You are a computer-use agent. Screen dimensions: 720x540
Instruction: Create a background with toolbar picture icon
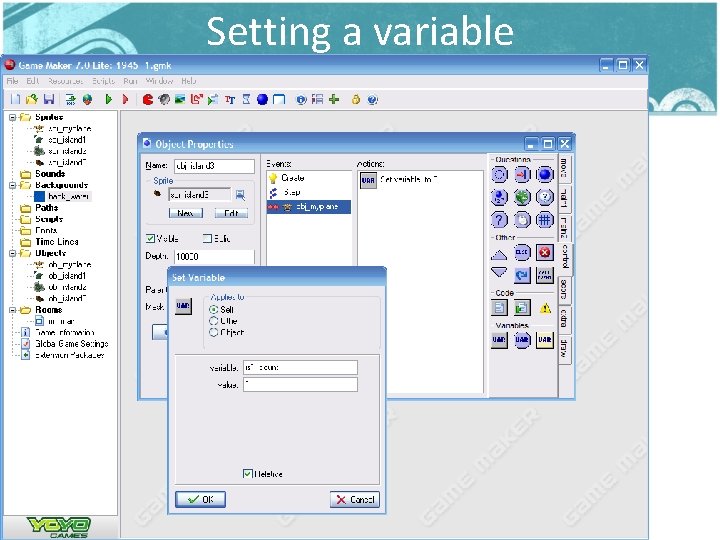point(180,99)
